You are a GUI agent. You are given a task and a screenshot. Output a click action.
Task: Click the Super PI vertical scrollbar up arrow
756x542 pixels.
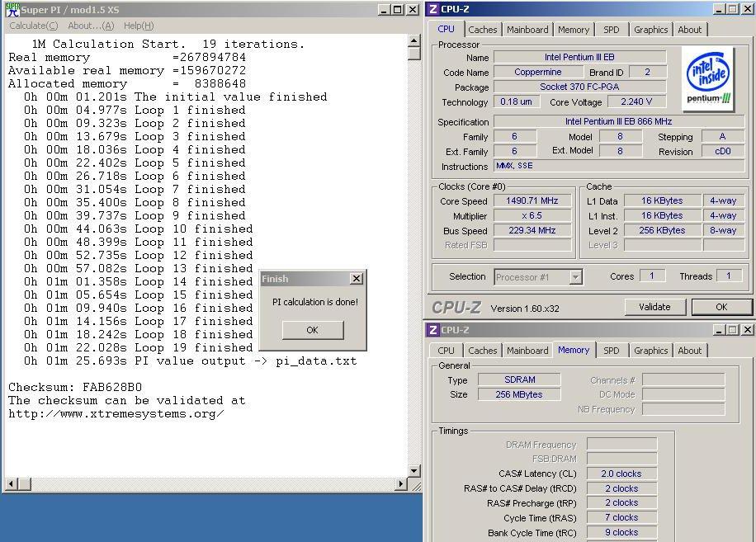coord(413,40)
